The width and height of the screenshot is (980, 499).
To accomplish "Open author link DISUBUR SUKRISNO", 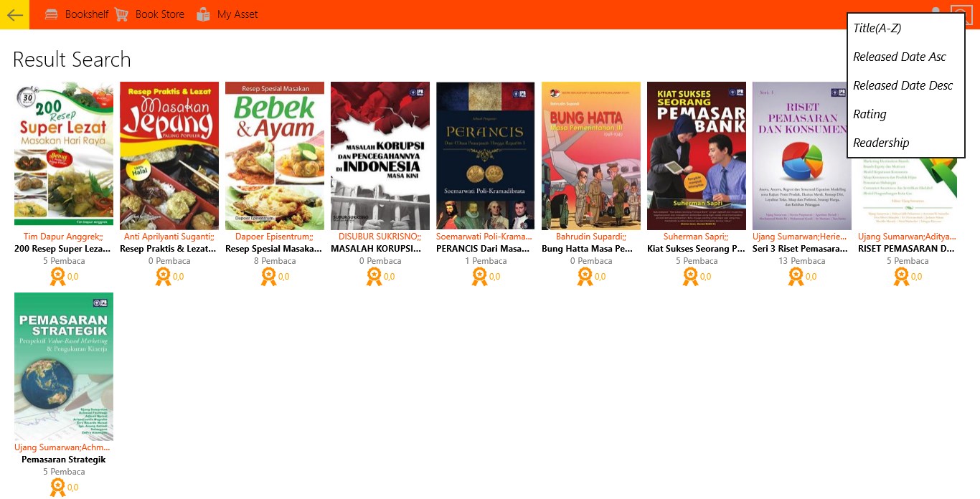I will pos(380,237).
